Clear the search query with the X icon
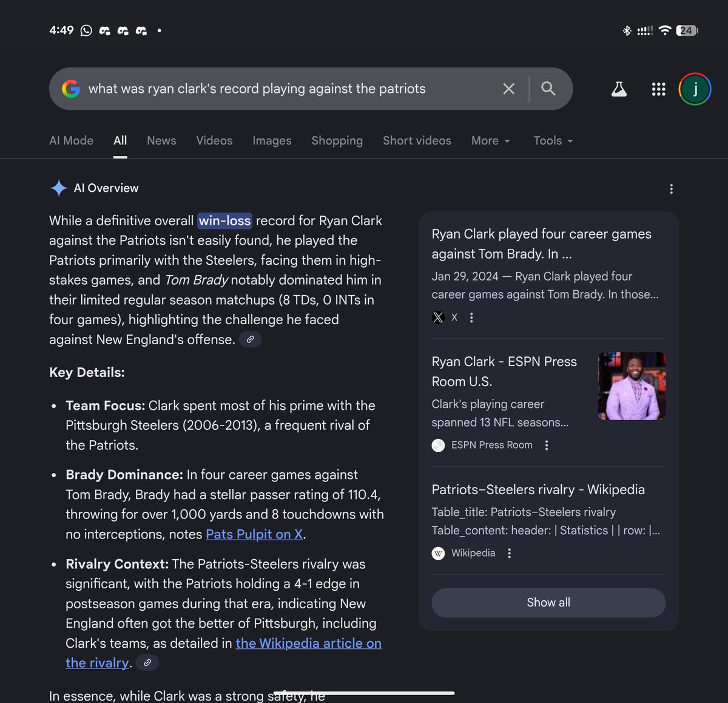 [x=508, y=89]
